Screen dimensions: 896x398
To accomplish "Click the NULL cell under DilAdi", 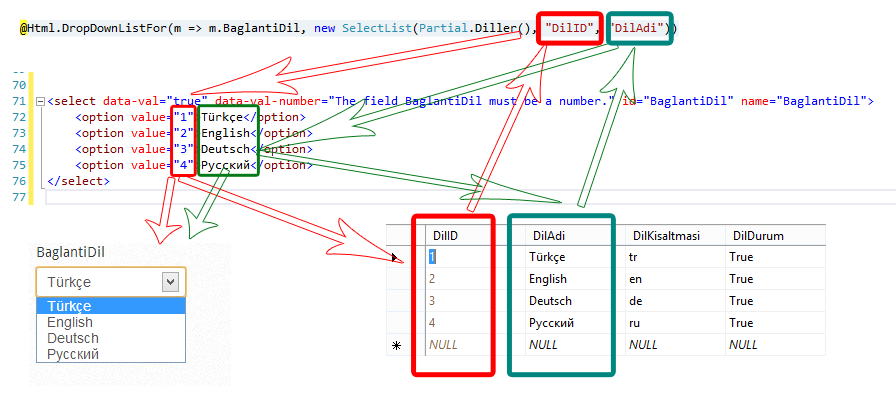I will [x=575, y=345].
